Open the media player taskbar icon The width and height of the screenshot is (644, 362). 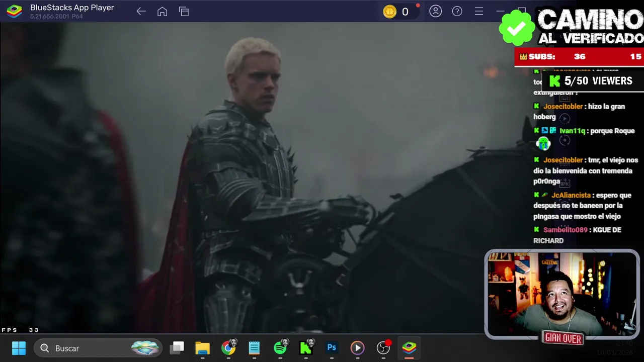[x=357, y=348]
